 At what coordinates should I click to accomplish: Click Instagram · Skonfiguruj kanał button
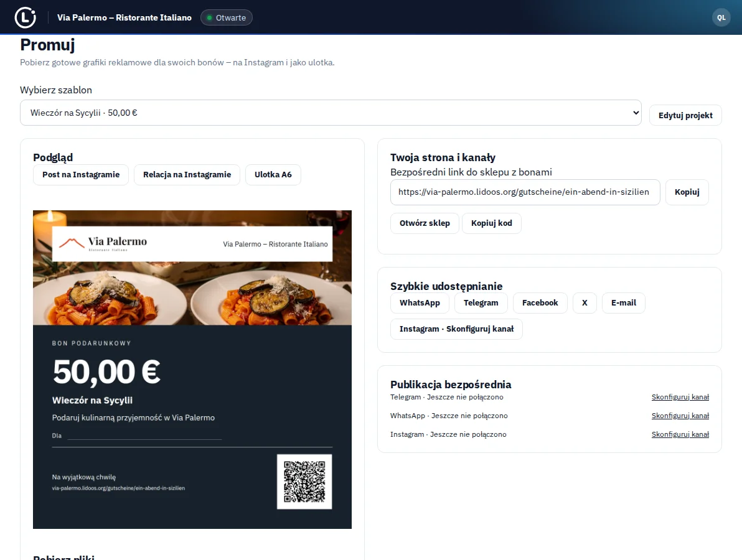coord(456,329)
